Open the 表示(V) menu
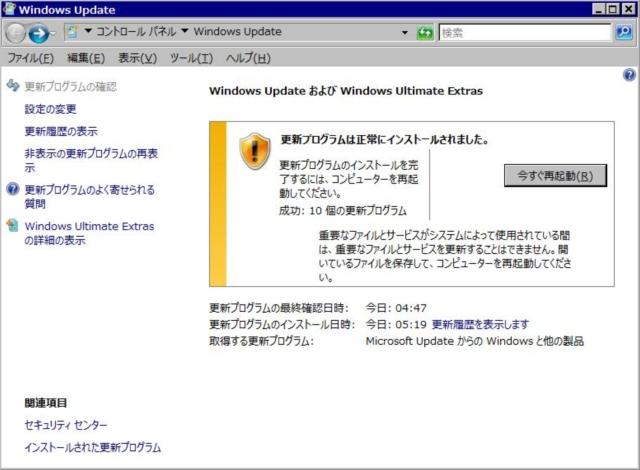This screenshot has height=470, width=640. pos(138,58)
